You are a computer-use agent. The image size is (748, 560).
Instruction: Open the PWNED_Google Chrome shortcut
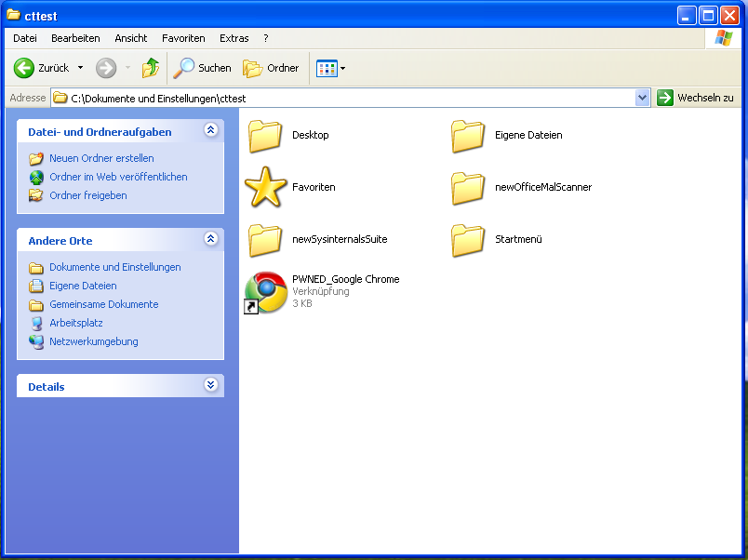tap(265, 292)
